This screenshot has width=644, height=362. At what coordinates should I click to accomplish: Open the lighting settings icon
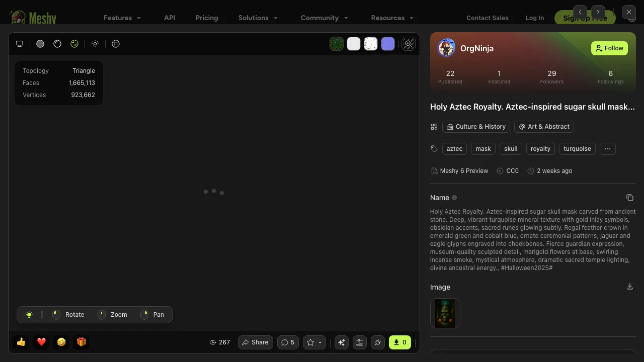pyautogui.click(x=95, y=44)
